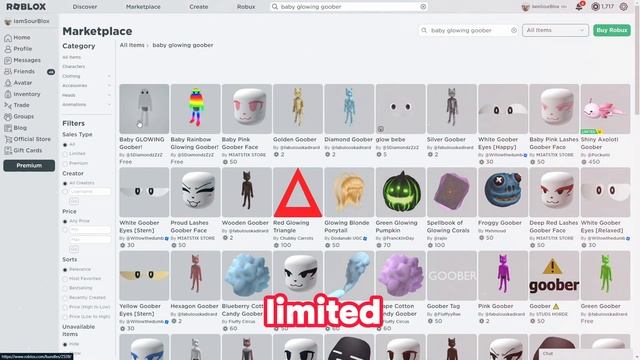640x360 pixels.
Task: Open the Spellbook of Glowing Corals thumbnail
Action: (452, 192)
